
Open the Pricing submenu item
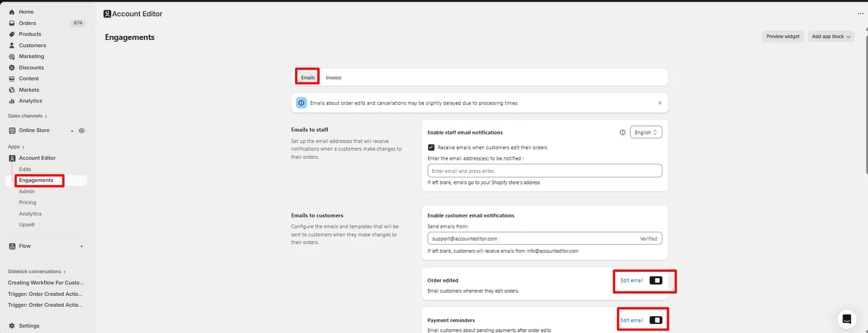tap(28, 202)
